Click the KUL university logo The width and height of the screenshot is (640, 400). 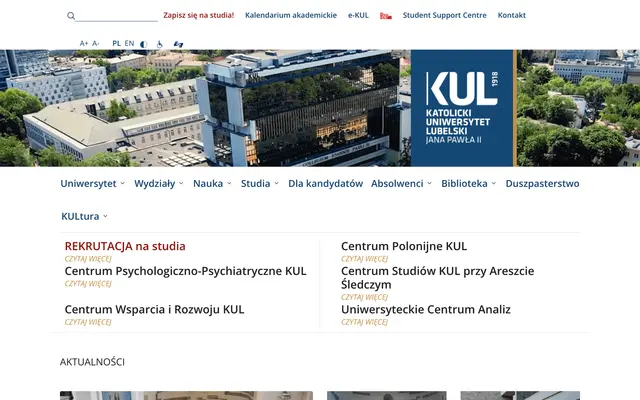click(462, 108)
